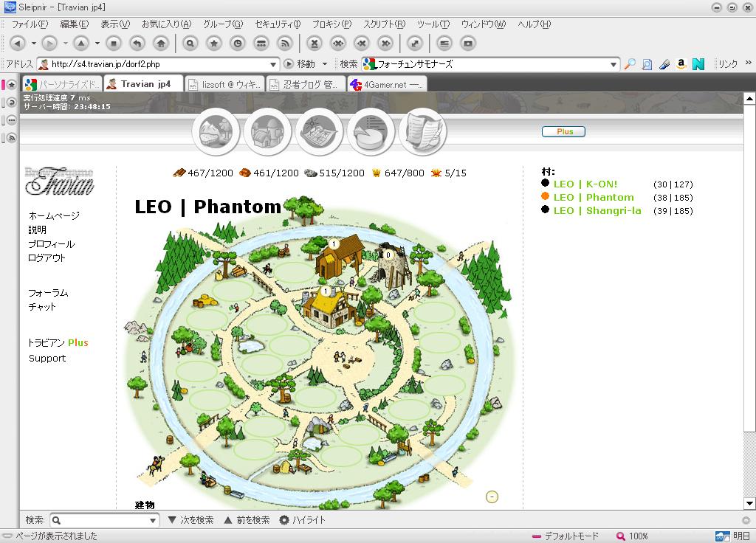The height and width of the screenshot is (543, 756).
Task: Click the 移動 go button
Action: coord(300,64)
